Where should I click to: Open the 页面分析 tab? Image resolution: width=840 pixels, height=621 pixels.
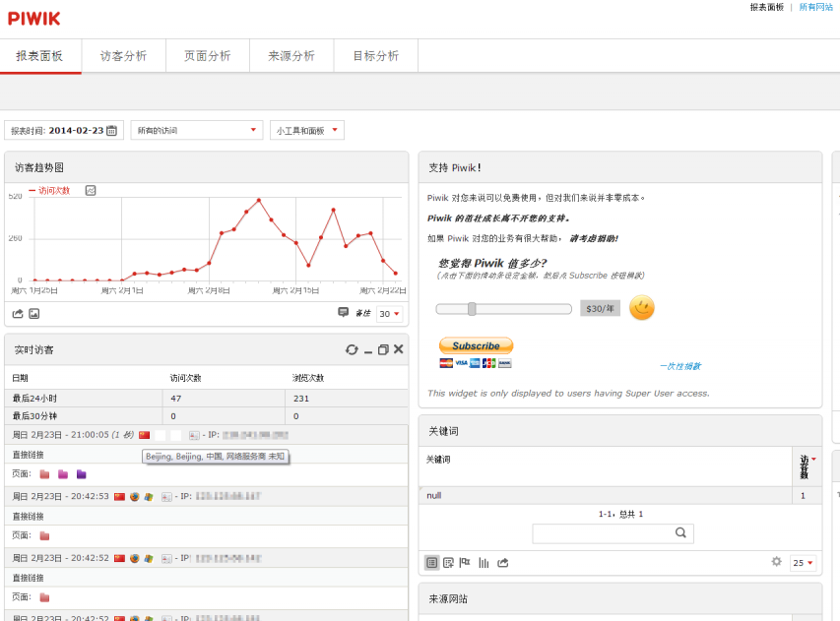click(208, 56)
